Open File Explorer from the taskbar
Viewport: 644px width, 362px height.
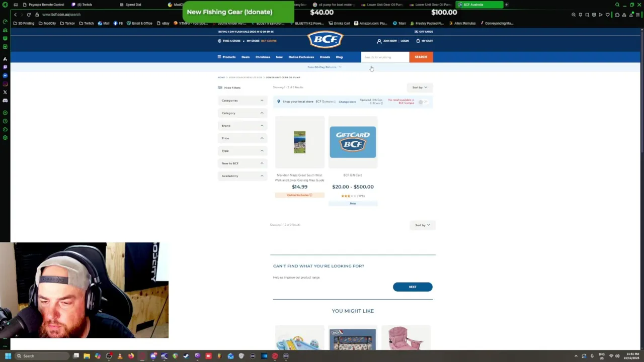tap(87, 356)
